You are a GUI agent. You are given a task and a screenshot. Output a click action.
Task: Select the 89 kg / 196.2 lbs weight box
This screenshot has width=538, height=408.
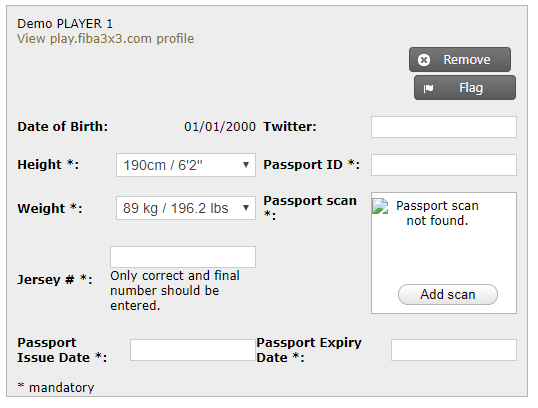pos(186,208)
